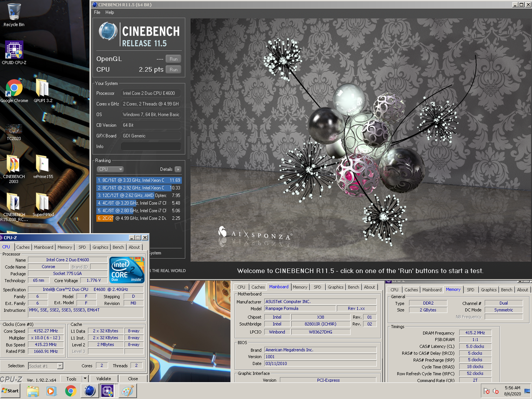This screenshot has height=399, width=532.
Task: Click the Intel Core 2 Duo logo in CPU-Z
Action: [127, 270]
